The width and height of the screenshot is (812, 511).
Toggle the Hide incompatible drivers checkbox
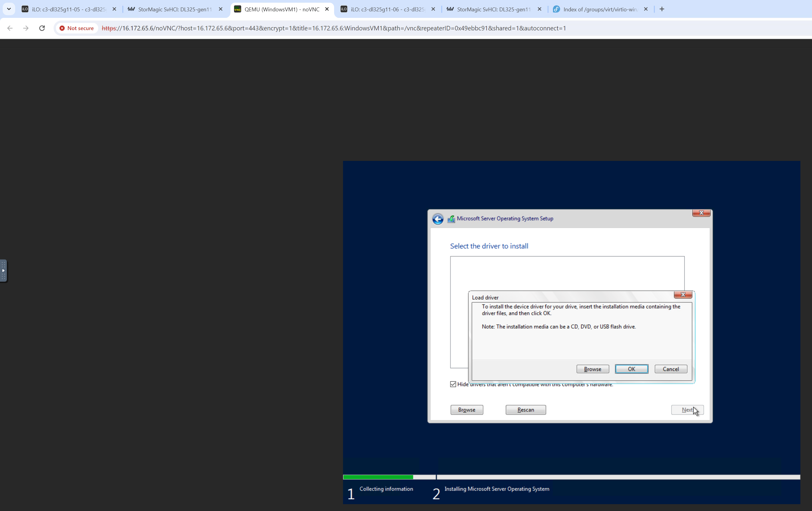pos(453,384)
